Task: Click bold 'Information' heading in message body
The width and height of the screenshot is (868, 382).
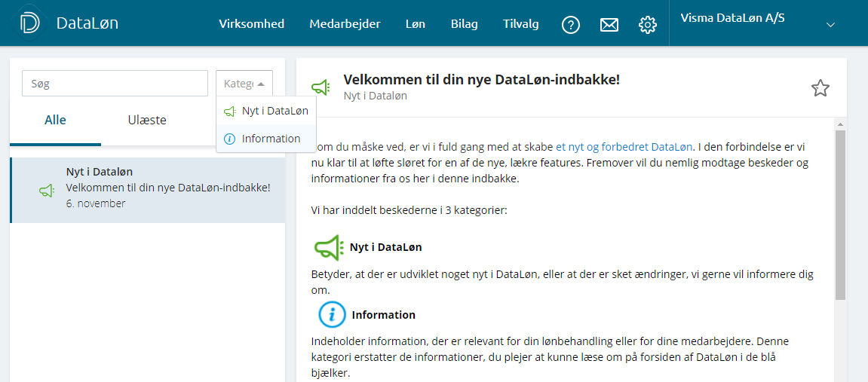Action: (x=384, y=315)
